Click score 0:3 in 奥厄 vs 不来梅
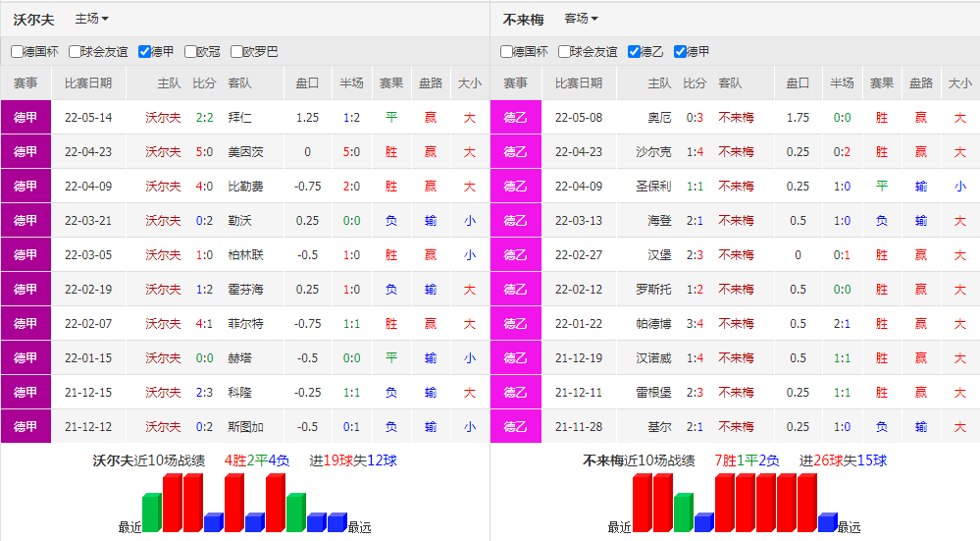Screen dimensions: 980x541 point(695,118)
